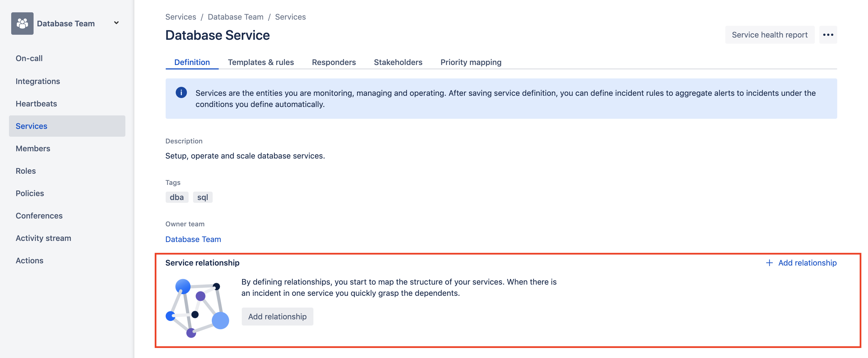Open Activity stream from sidebar

(x=43, y=238)
